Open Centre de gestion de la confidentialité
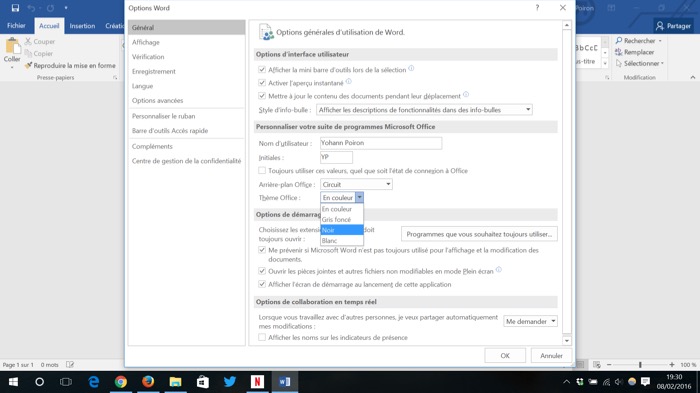Image resolution: width=700 pixels, height=393 pixels. point(187,161)
